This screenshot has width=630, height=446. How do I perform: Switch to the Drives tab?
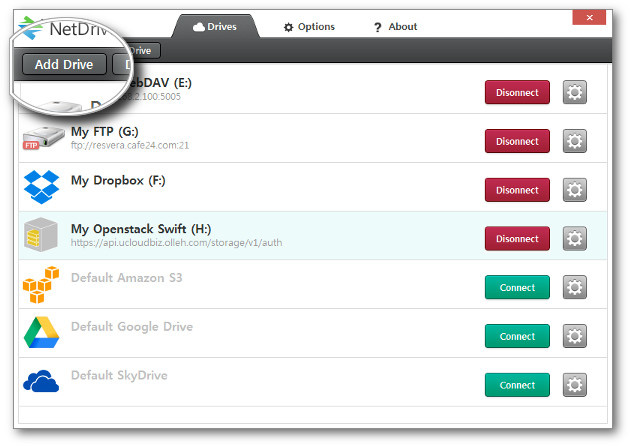click(x=215, y=26)
